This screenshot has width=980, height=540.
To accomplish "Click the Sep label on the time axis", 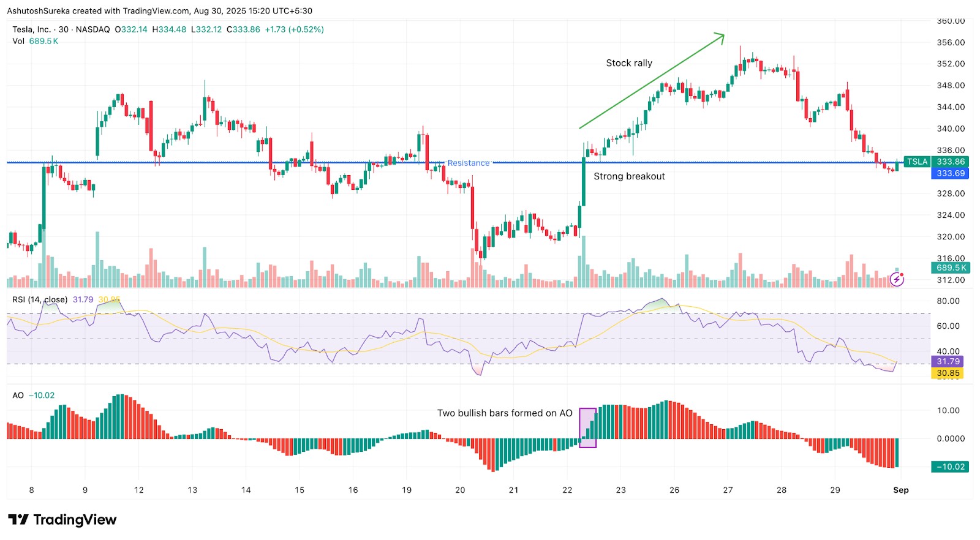I will (901, 490).
